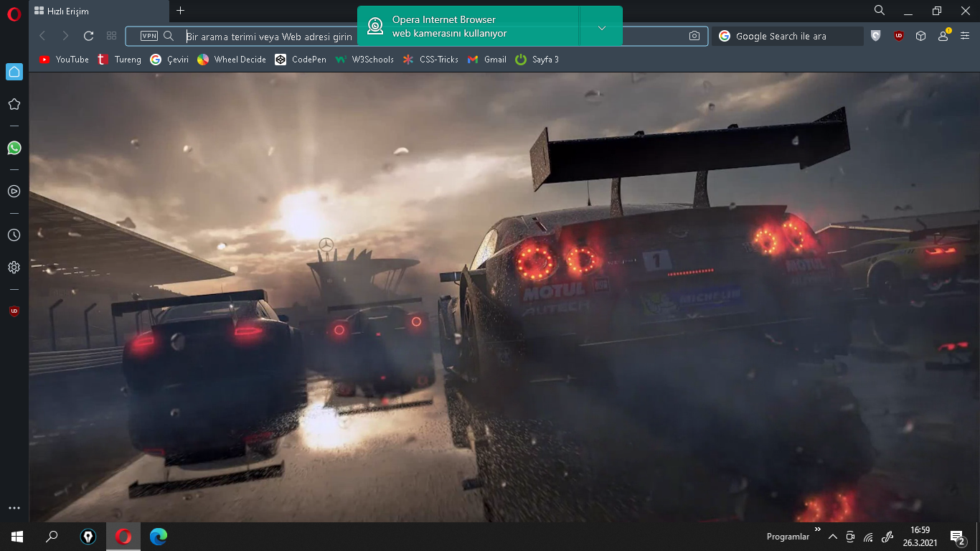
Task: Open WhatsApp in the sidebar
Action: [14, 148]
